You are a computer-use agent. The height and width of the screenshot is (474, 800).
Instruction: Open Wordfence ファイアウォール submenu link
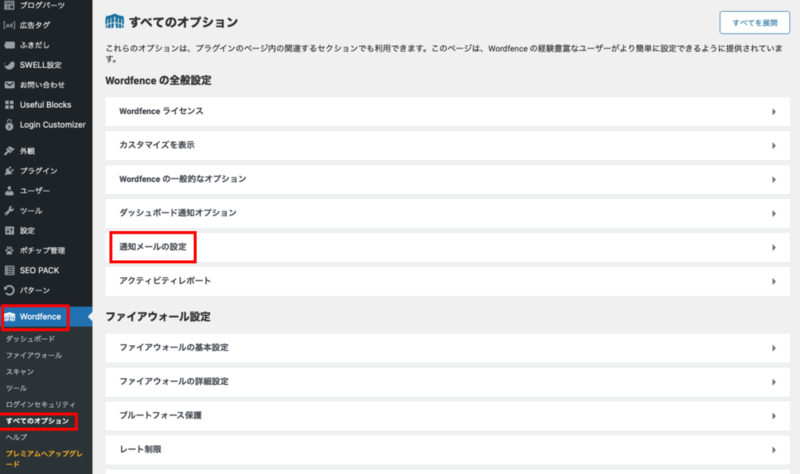click(x=34, y=355)
